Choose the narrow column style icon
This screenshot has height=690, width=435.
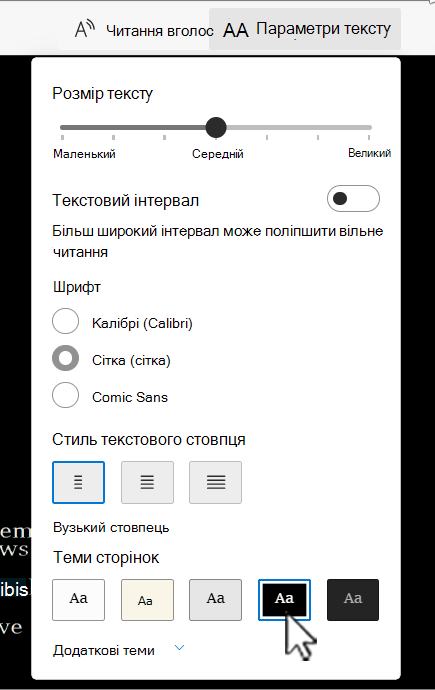[x=78, y=482]
